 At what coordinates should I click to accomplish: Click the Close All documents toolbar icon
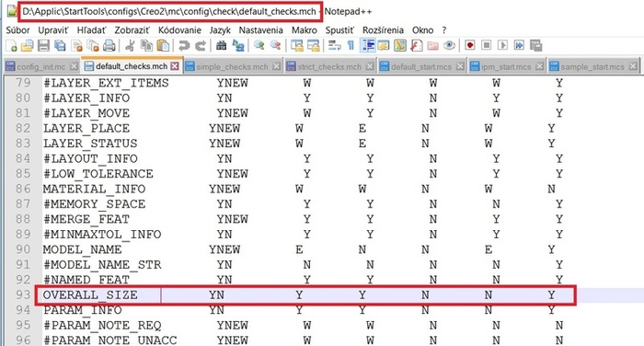tap(93, 46)
